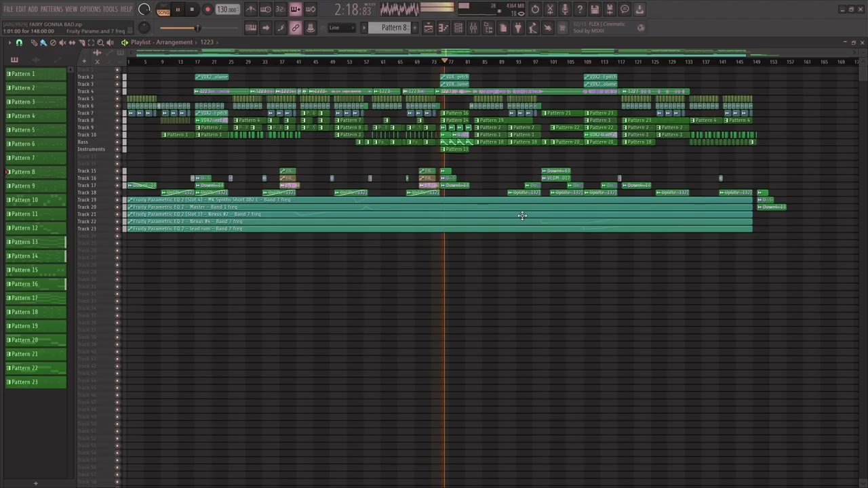Open the TOOLS menu
868x488 pixels.
[x=111, y=9]
